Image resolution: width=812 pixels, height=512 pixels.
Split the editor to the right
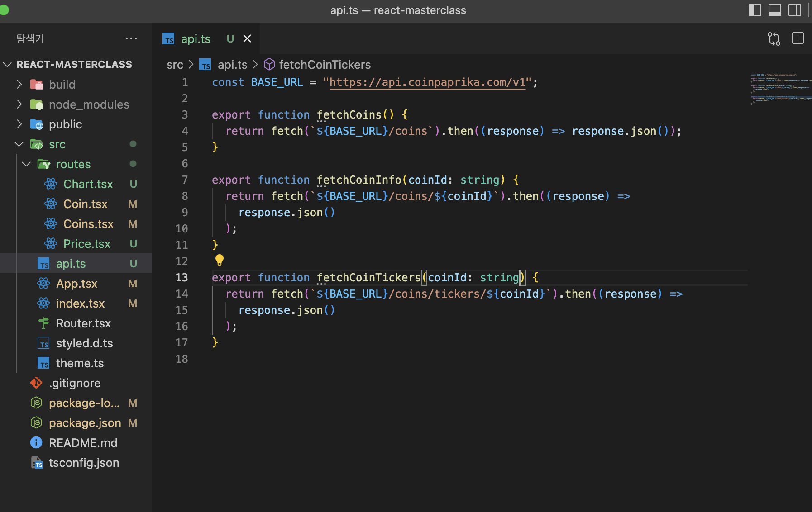(x=798, y=38)
